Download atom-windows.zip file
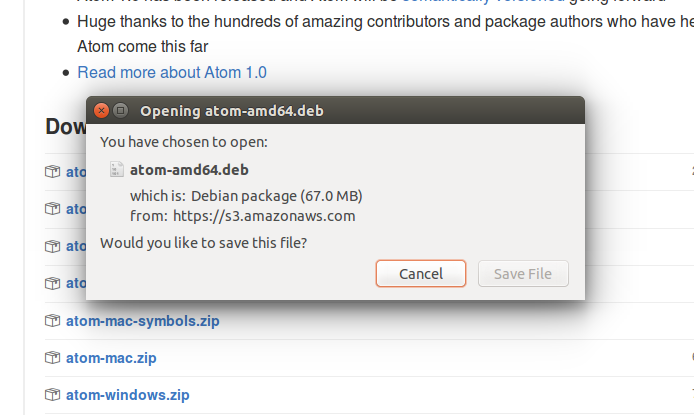This screenshot has height=415, width=694. 127,395
